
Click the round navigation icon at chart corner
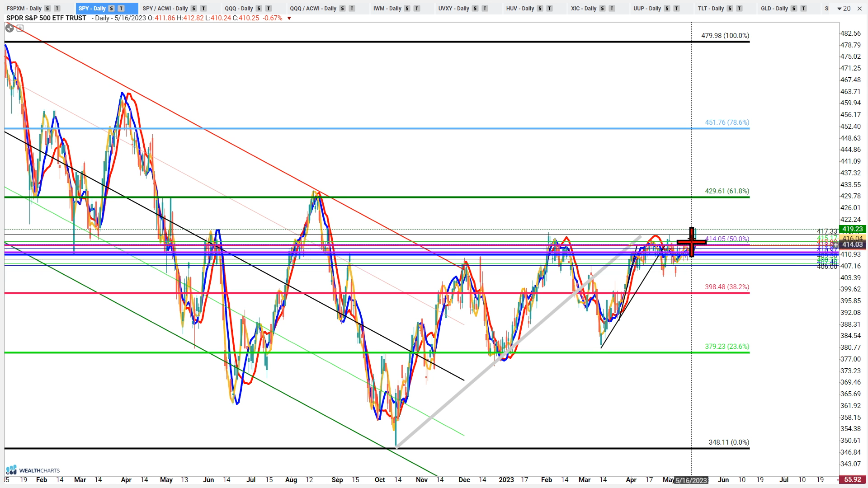point(9,28)
